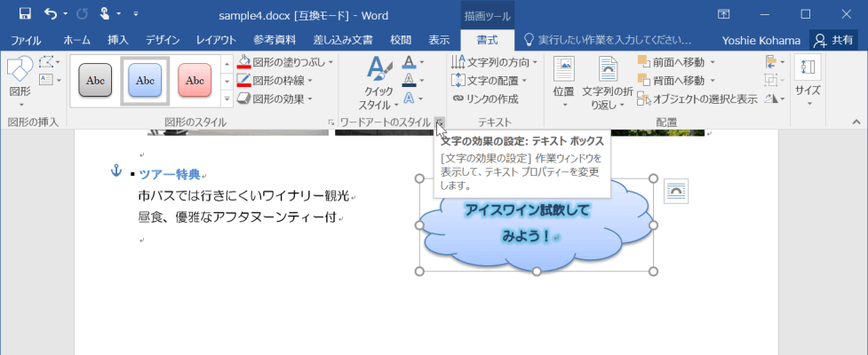This screenshot has width=868, height=355.
Task: Switch to the 参考資料 tab
Action: pos(275,40)
